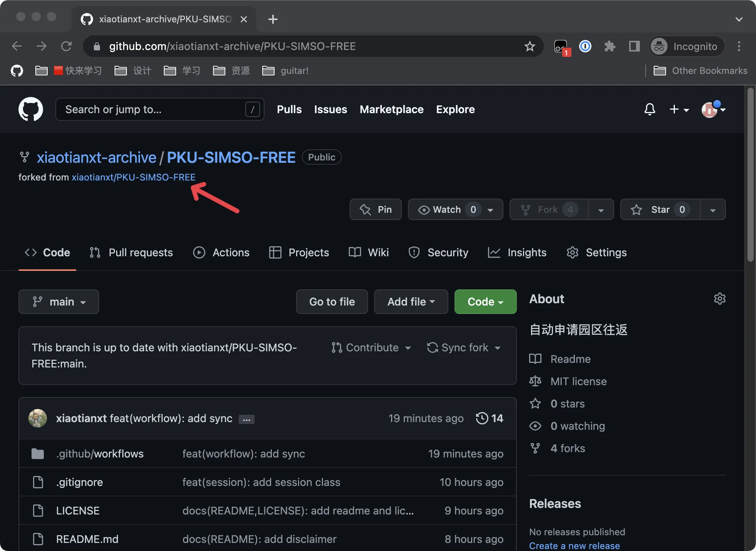Switch to the Settings tab
This screenshot has width=756, height=551.
click(596, 253)
